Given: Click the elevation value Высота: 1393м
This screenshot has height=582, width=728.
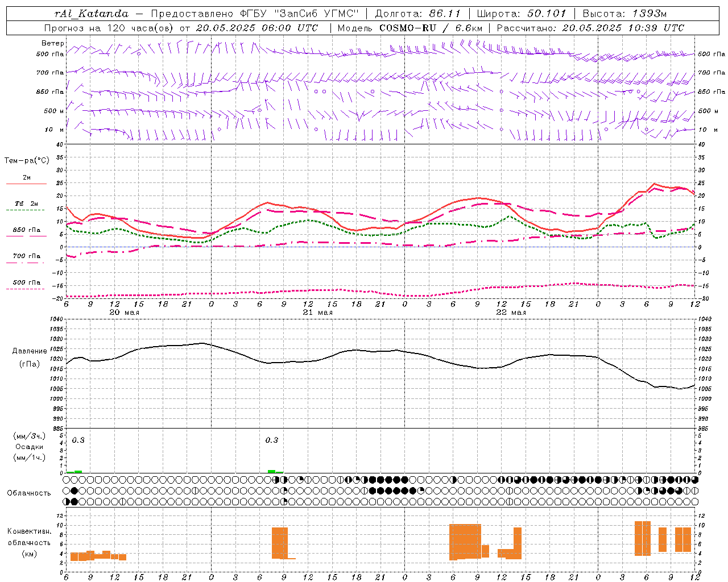Looking at the screenshot, I should 625,14.
